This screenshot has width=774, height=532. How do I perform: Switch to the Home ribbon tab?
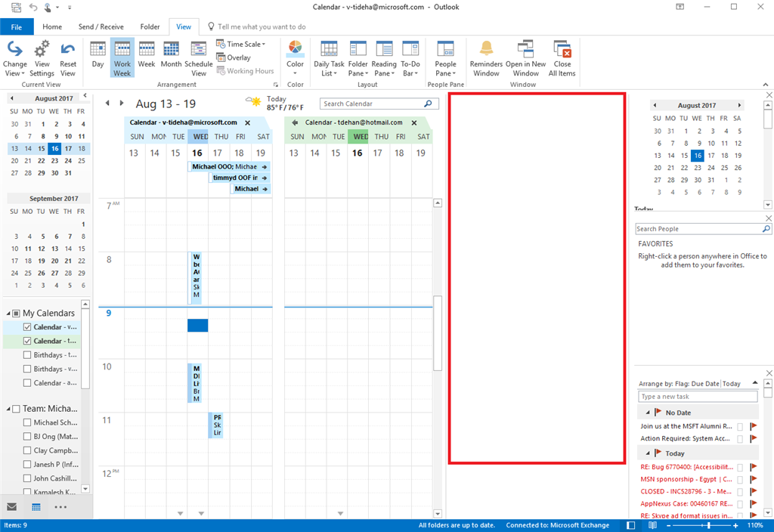tap(52, 26)
